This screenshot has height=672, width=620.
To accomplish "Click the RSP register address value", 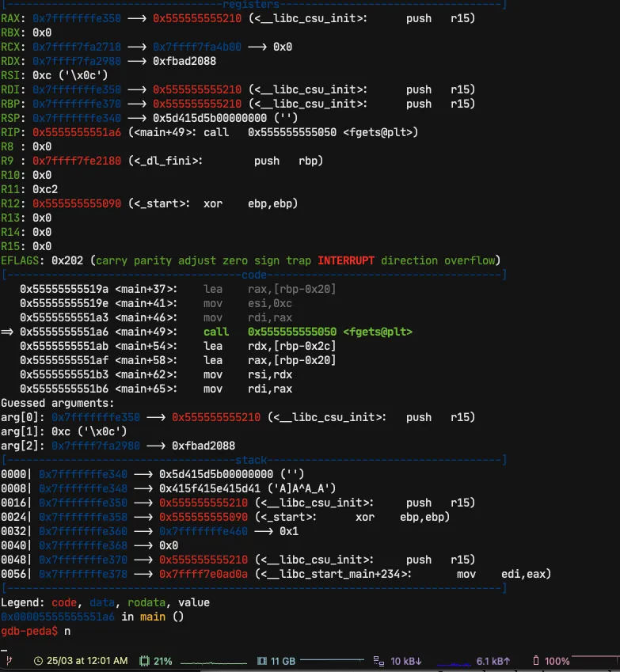I will tap(77, 118).
